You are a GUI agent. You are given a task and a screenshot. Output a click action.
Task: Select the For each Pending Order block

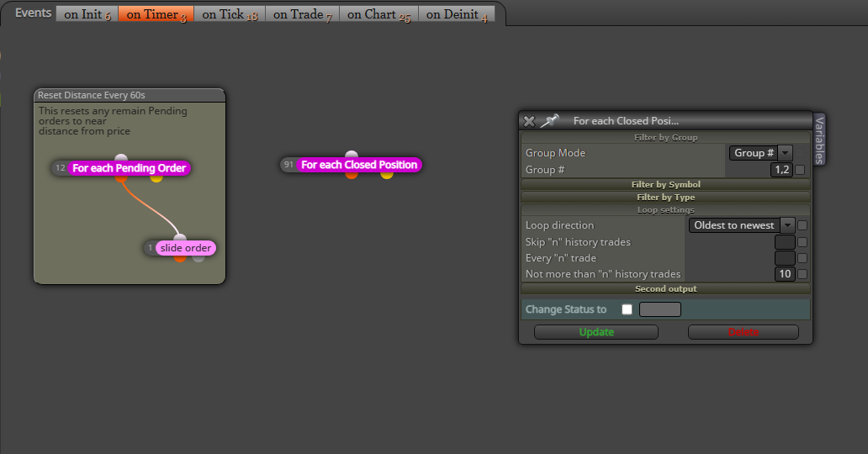click(x=129, y=168)
